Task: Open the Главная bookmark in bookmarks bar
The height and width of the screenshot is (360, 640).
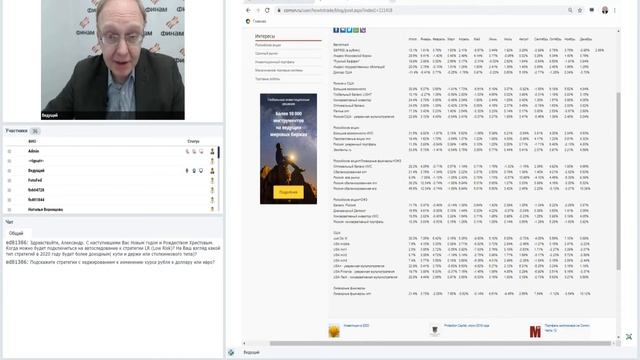Action: tap(256, 21)
